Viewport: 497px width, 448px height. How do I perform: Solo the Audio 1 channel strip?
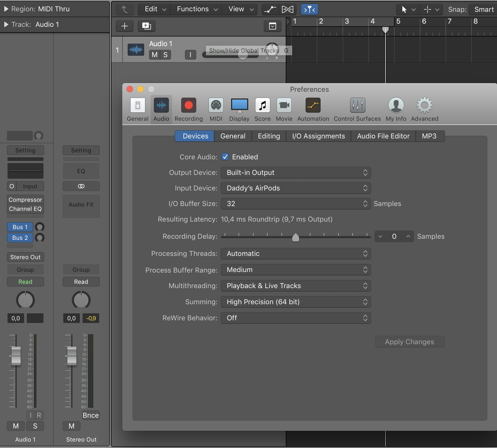(x=35, y=426)
